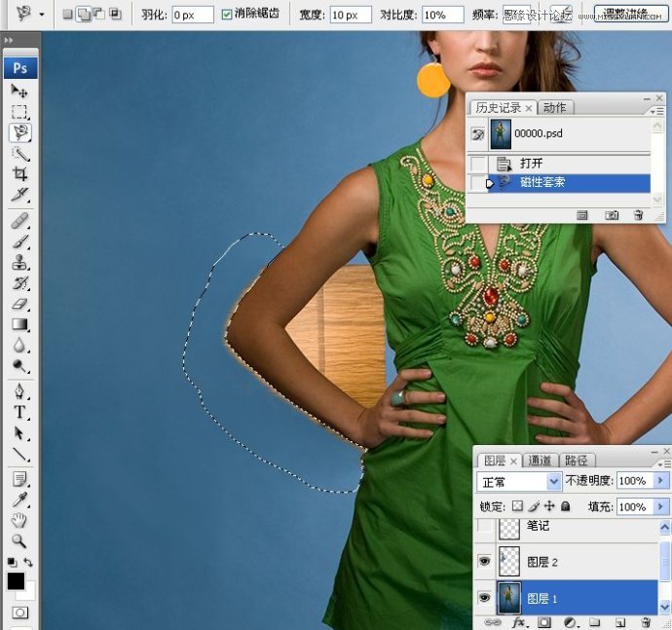Viewport: 672px width, 630px height.
Task: Choose Subtract from selection mode
Action: (x=99, y=15)
